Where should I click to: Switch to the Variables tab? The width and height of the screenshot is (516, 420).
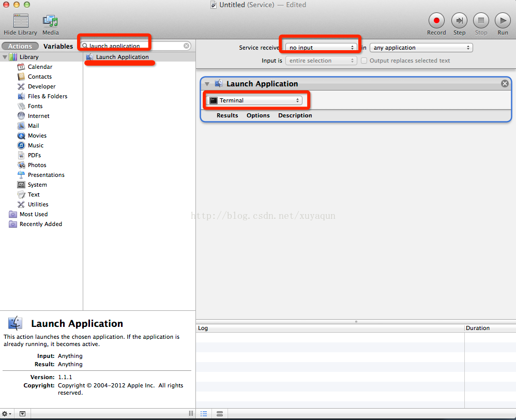point(58,46)
